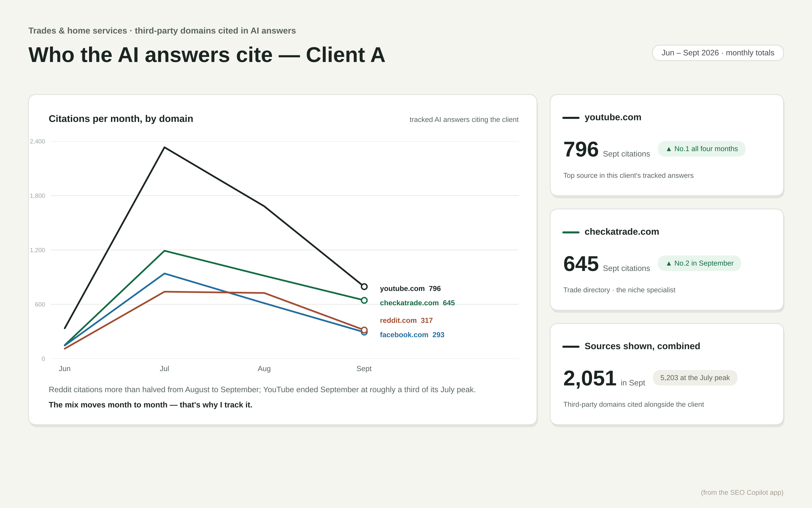812x508 pixels.
Task: Click the 'youtube.com' card heading
Action: click(x=613, y=117)
